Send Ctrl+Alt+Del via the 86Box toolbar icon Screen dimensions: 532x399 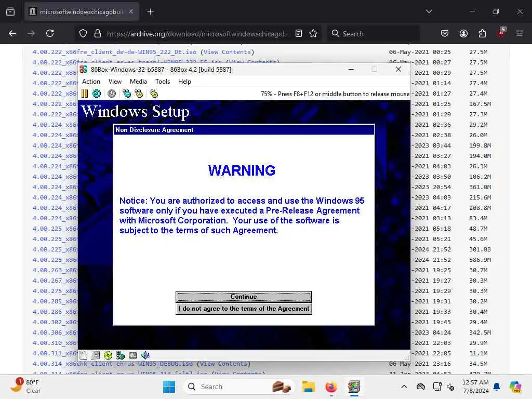coord(127,94)
